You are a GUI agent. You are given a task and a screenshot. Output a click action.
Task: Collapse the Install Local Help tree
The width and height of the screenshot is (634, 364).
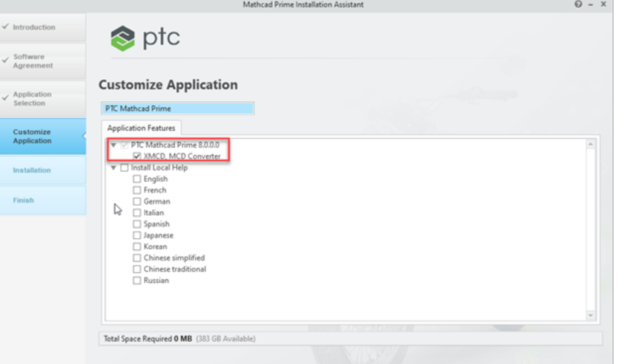coord(114,168)
